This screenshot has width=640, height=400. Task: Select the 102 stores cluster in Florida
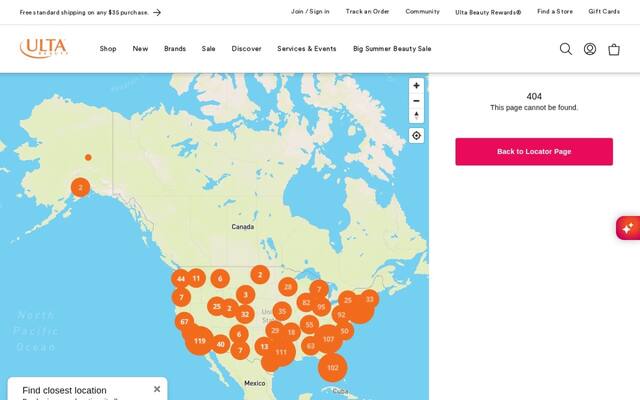333,367
